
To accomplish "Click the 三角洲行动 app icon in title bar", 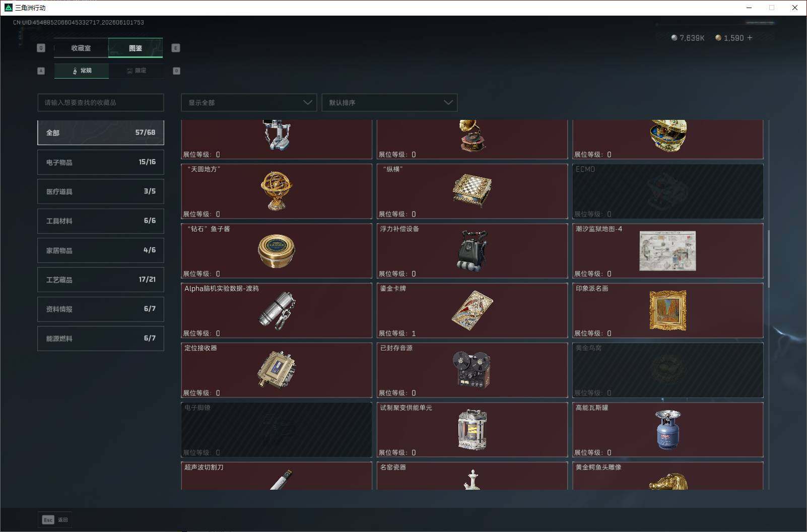I will (x=8, y=8).
